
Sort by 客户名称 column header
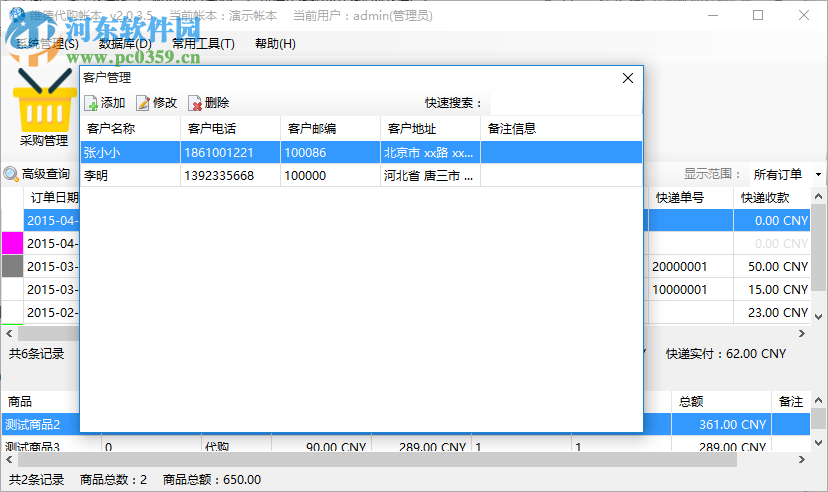pyautogui.click(x=130, y=128)
